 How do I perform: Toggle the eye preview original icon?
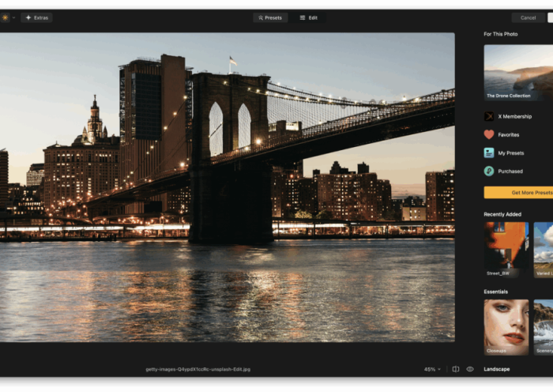coord(470,369)
